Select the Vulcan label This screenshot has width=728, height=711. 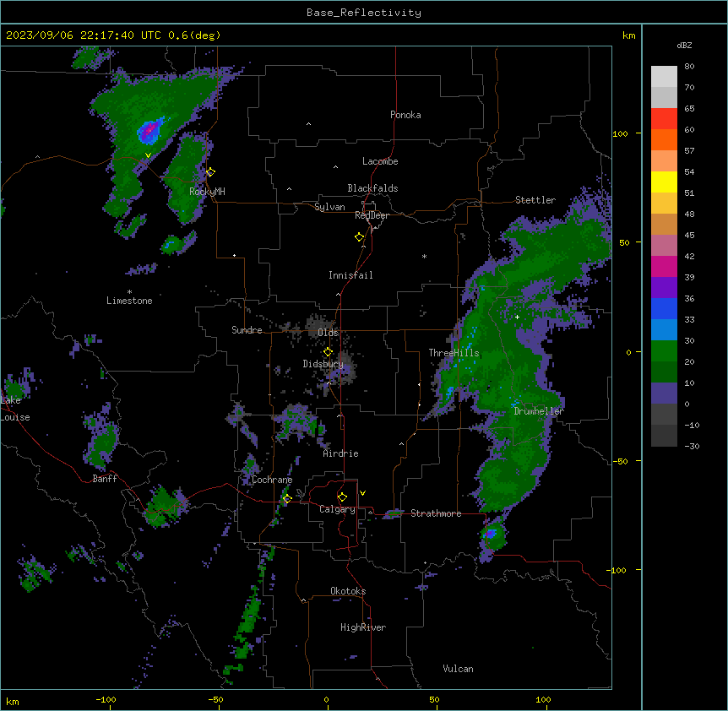[458, 669]
